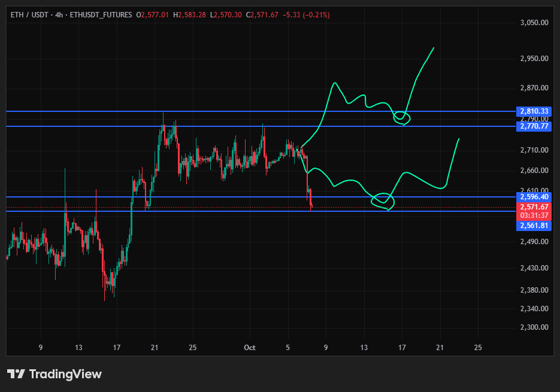Open the TradingView wordmark link
The width and height of the screenshot is (560, 392).
pos(65,374)
